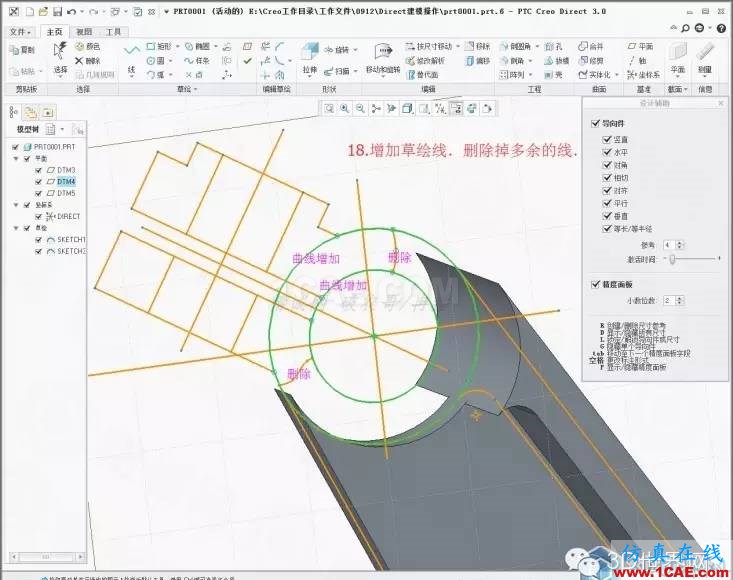Click the 偏移 offset button
The width and height of the screenshot is (733, 580).
478,61
